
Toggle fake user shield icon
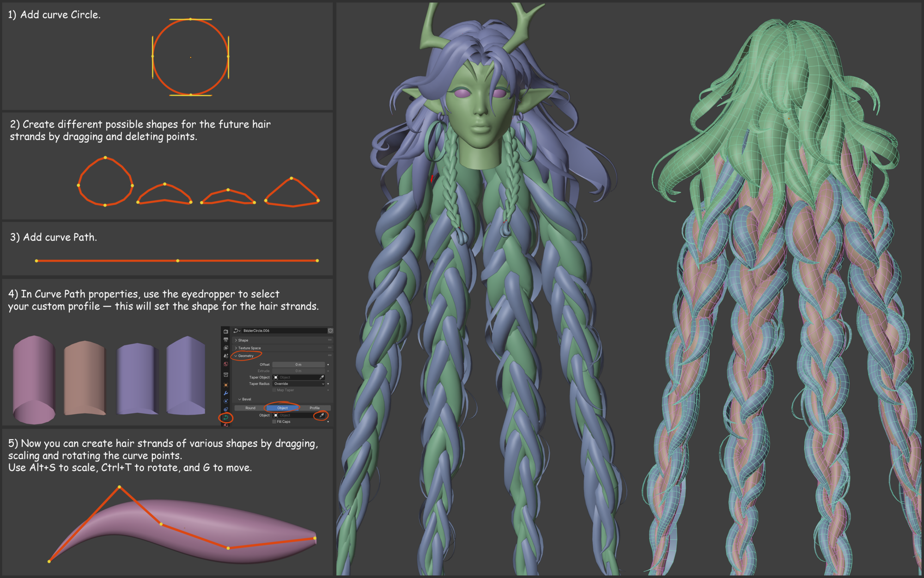(x=330, y=331)
